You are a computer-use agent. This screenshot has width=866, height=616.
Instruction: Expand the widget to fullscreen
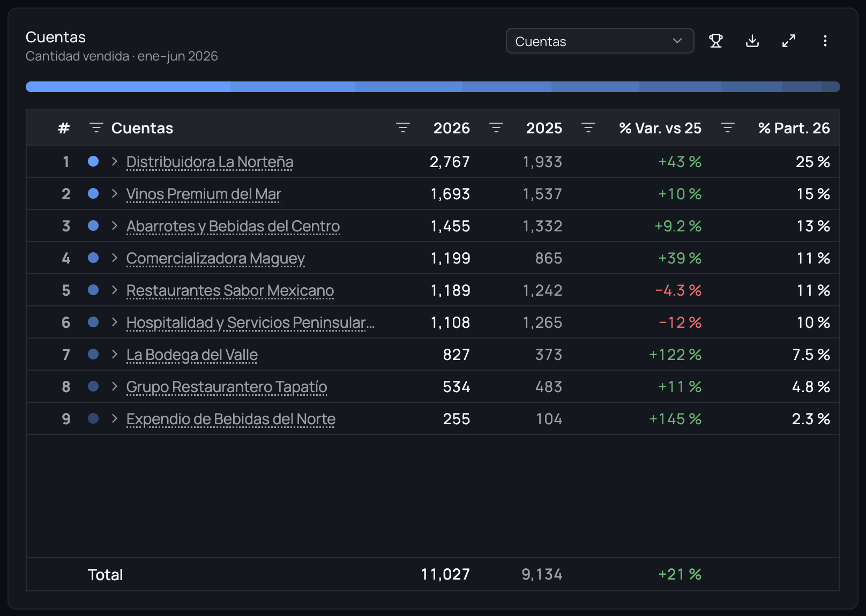(789, 41)
